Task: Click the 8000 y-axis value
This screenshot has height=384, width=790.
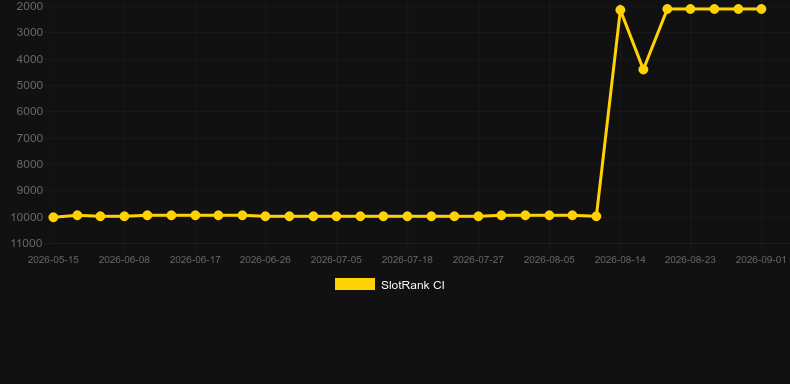Action: point(30,164)
